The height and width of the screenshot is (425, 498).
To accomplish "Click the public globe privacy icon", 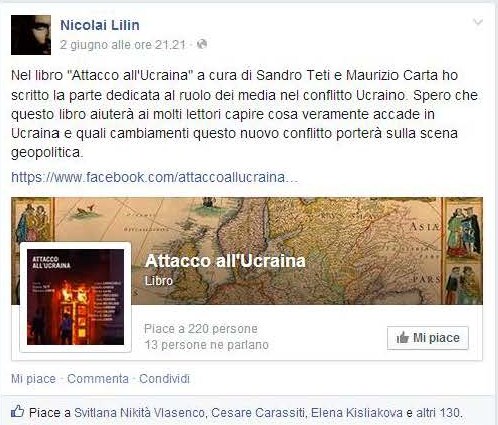I will pyautogui.click(x=202, y=44).
